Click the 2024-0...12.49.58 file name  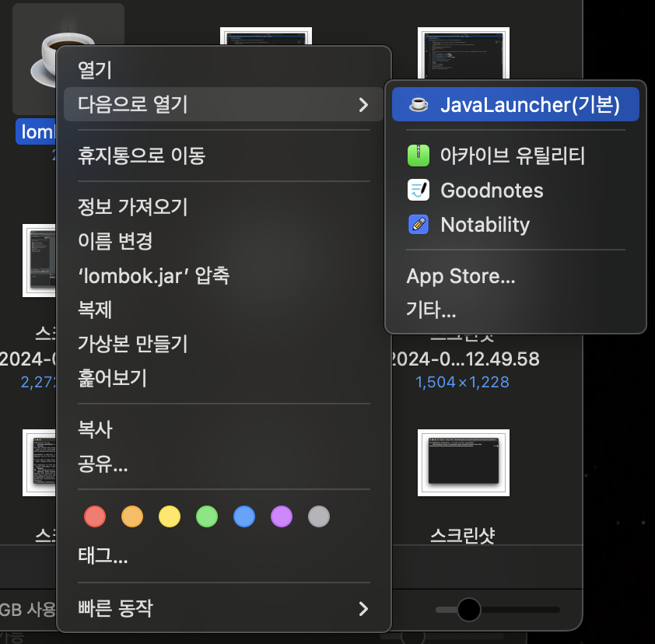464,359
